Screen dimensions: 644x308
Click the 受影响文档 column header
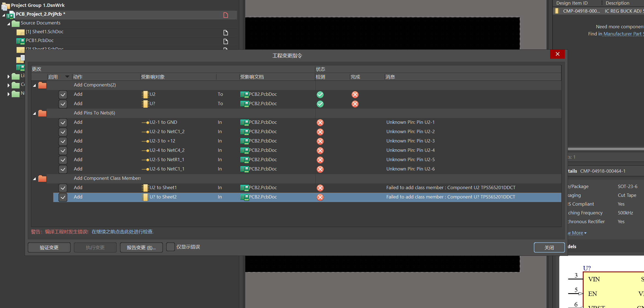[x=252, y=77]
